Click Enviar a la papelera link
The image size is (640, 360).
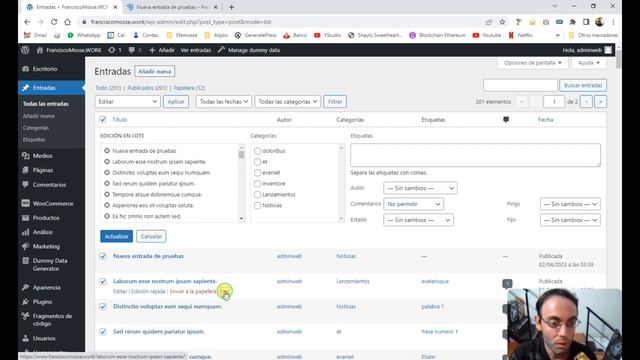[x=193, y=291]
